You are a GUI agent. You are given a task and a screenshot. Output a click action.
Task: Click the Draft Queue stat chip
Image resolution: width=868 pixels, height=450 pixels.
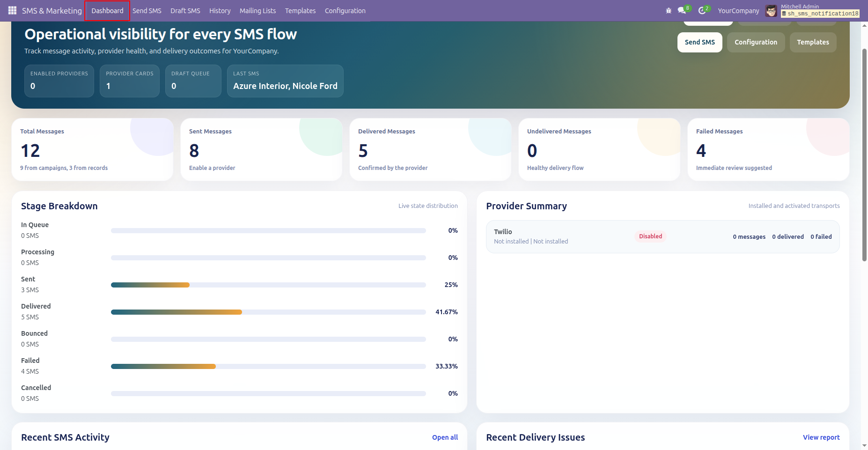(193, 81)
